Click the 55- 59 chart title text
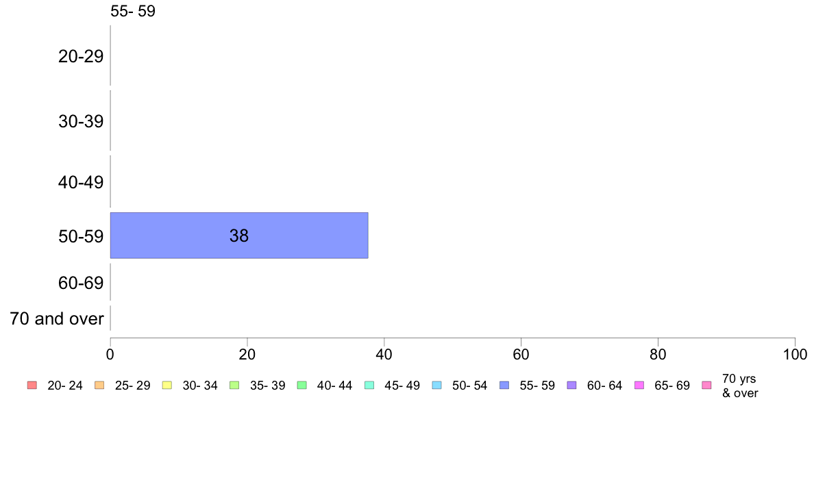The image size is (814, 504). point(133,12)
